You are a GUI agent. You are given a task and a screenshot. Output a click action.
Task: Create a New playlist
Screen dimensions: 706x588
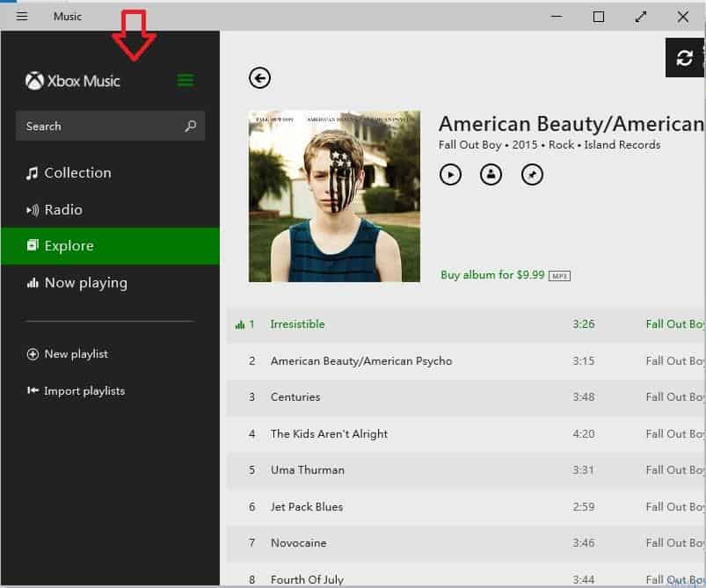pos(68,354)
